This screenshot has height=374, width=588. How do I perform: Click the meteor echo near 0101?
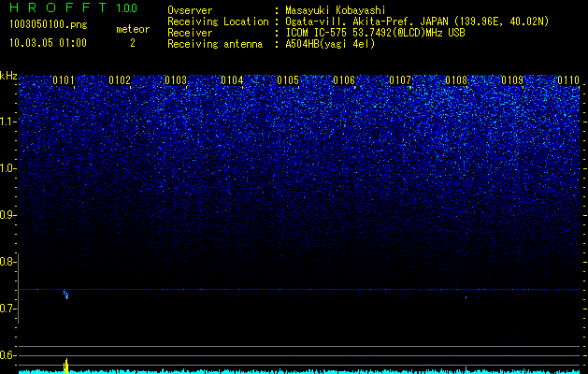pos(65,295)
